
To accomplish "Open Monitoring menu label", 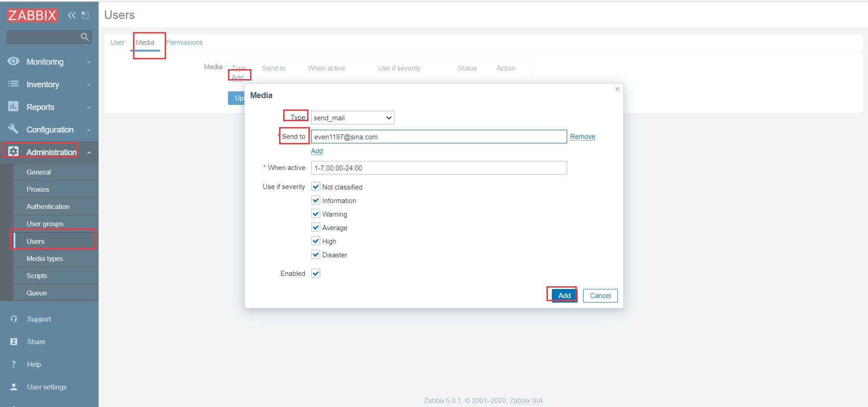I will 45,62.
